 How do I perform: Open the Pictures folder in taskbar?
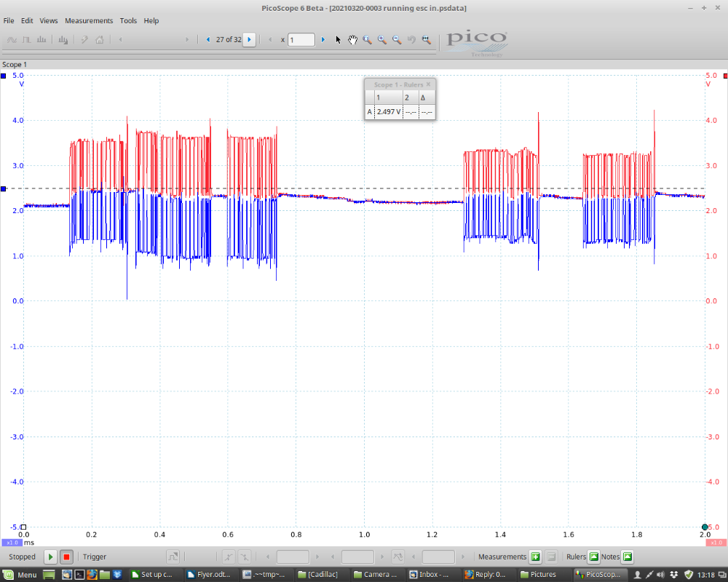pyautogui.click(x=538, y=575)
